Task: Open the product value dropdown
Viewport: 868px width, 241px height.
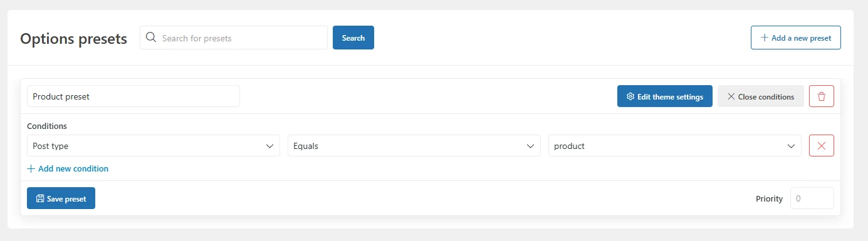Action: 675,146
